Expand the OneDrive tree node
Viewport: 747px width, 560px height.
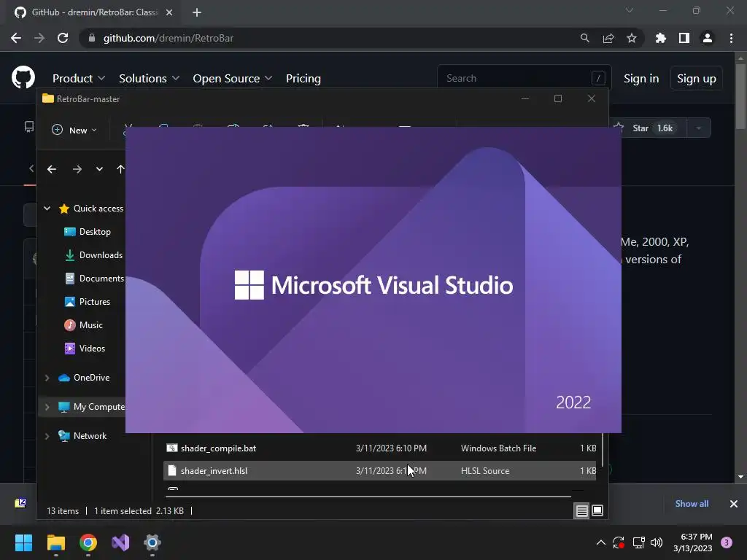point(47,378)
